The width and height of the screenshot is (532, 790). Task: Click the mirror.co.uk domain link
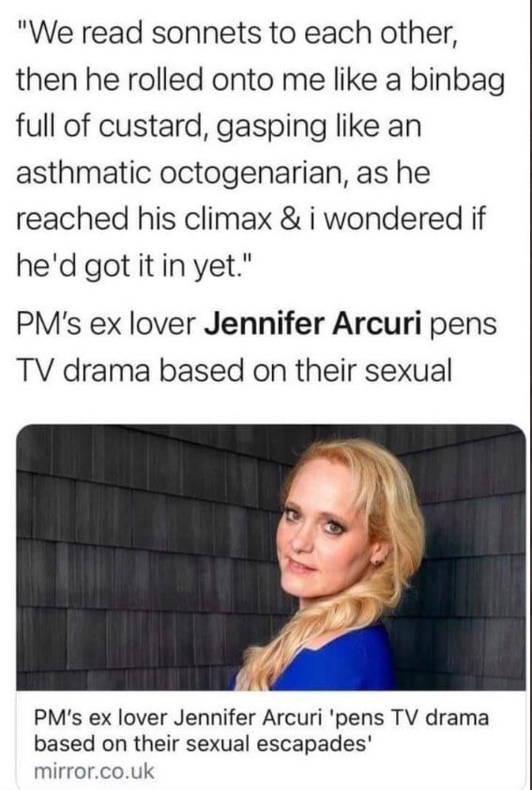coord(94,771)
